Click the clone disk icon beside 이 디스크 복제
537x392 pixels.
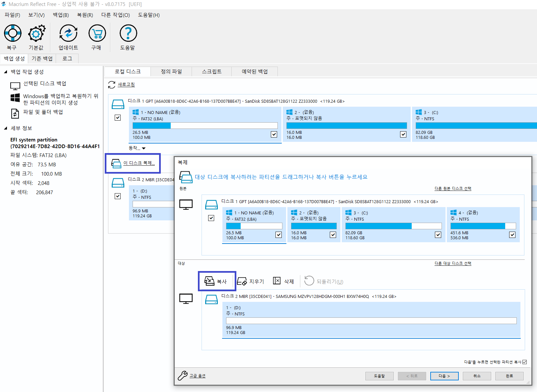[116, 163]
